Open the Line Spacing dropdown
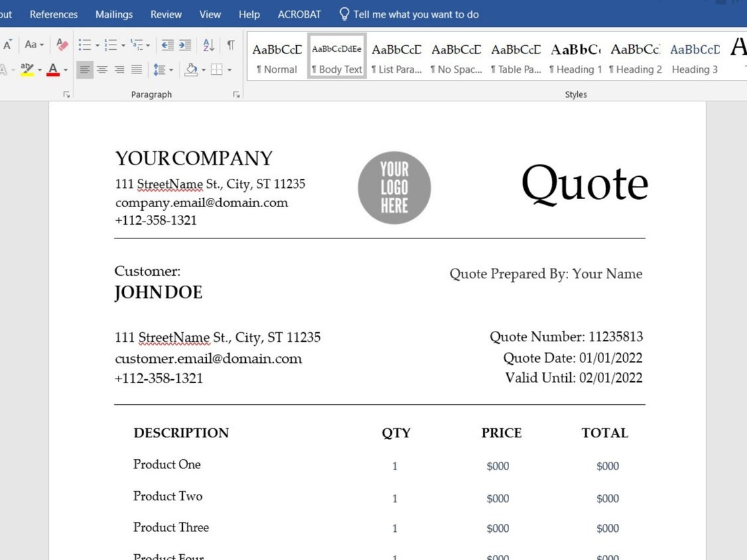 (x=163, y=69)
